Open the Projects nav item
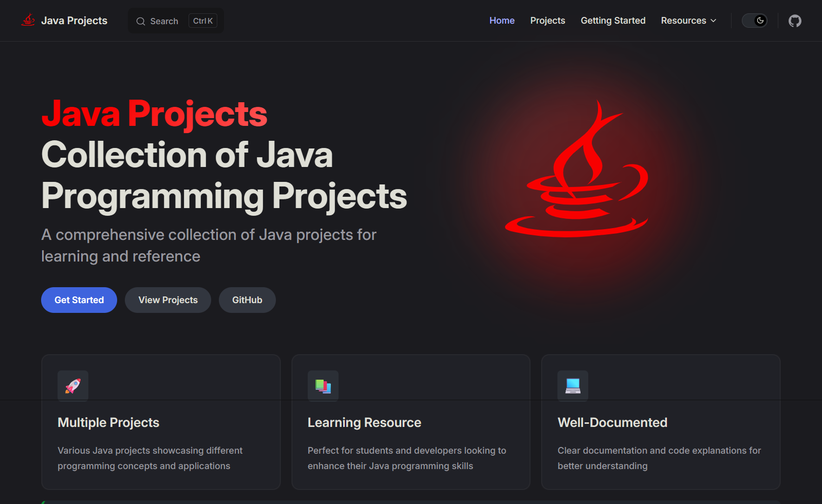The image size is (822, 504). coord(548,21)
